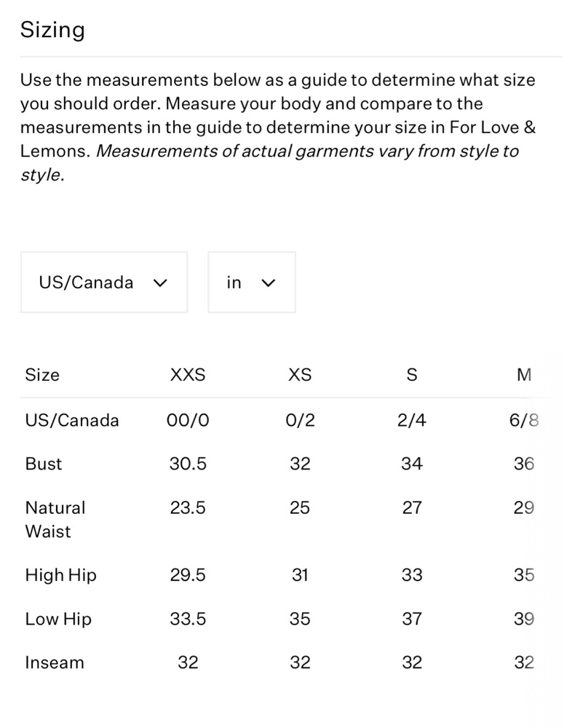Open the US/Canada region dropdown

click(x=104, y=282)
